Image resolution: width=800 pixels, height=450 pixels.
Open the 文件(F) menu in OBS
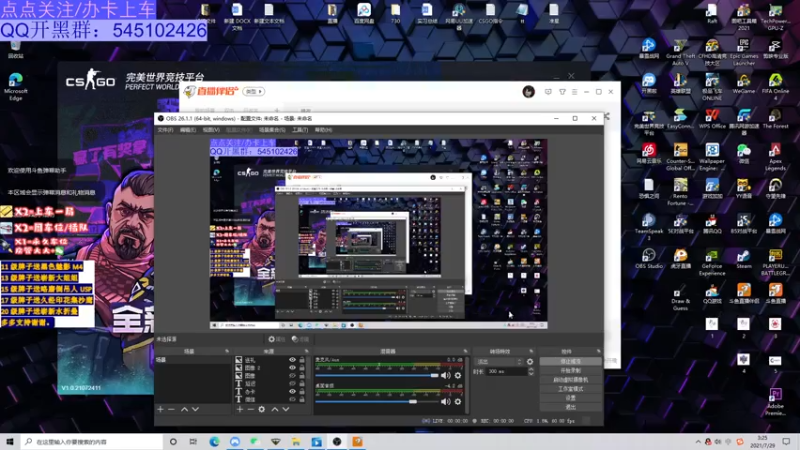coord(165,130)
